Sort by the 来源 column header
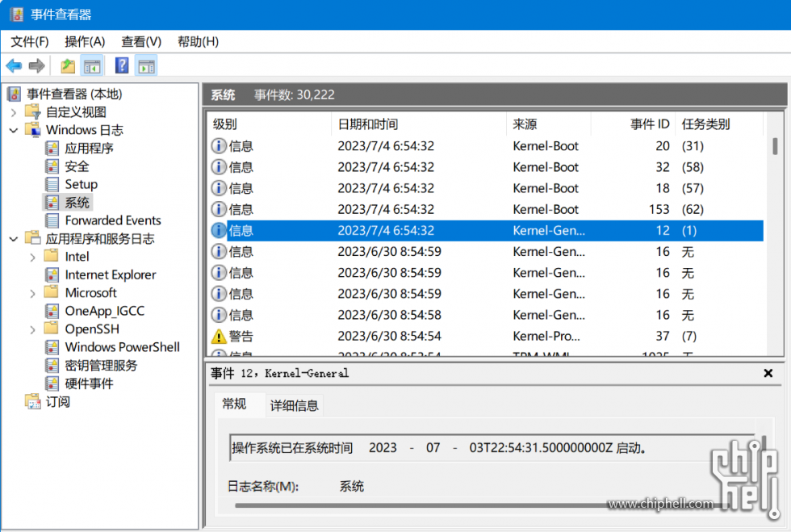791x532 pixels. tap(549, 124)
